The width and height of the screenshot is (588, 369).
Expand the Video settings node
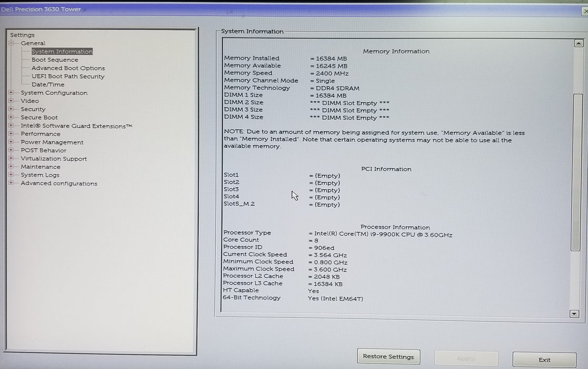coord(11,101)
